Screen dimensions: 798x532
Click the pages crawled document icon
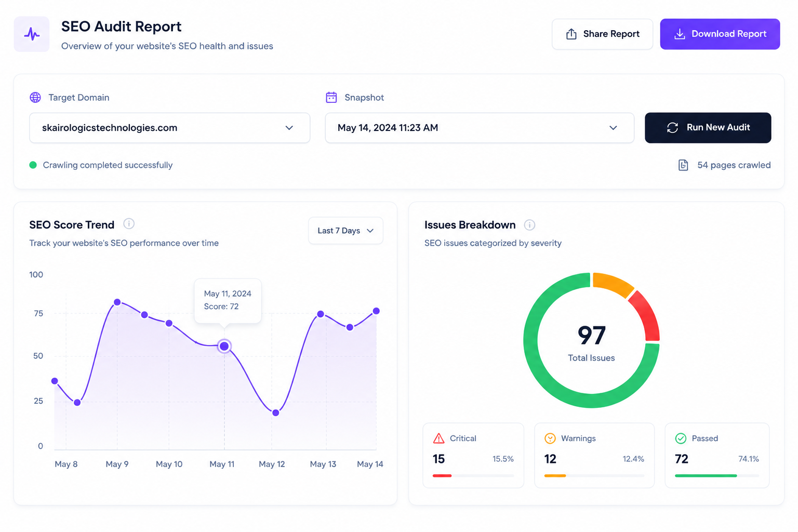click(684, 165)
